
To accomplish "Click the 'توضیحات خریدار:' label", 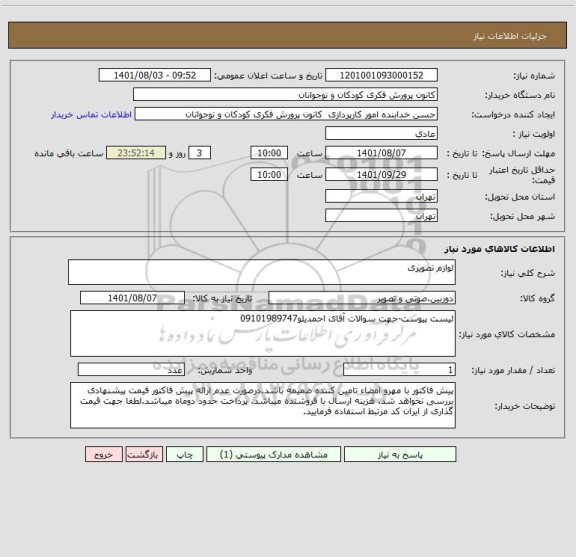I will coord(525,406).
